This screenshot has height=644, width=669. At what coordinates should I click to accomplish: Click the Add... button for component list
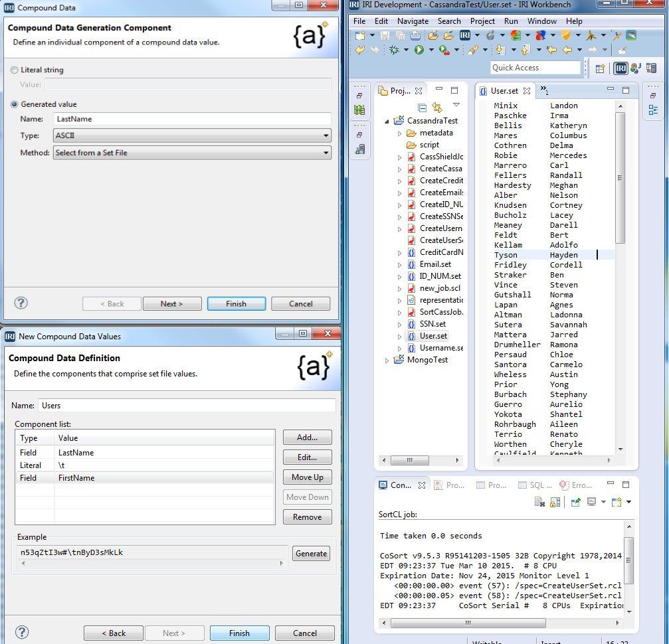click(307, 437)
